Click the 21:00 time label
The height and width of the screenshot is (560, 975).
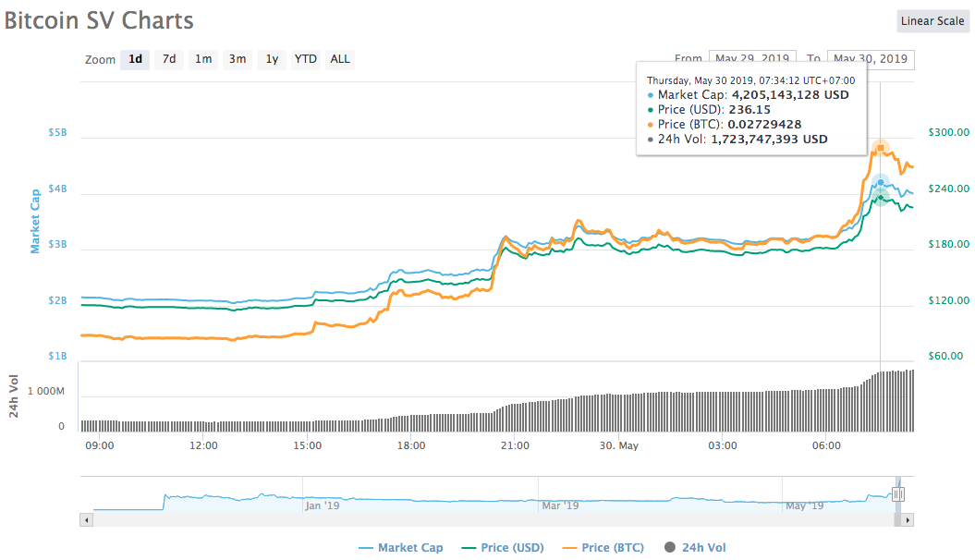[515, 445]
